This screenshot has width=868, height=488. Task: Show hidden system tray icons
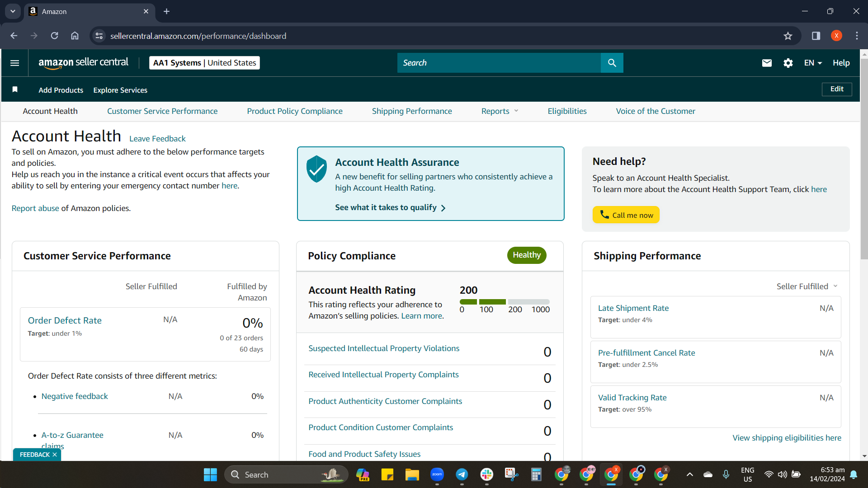[689, 474]
